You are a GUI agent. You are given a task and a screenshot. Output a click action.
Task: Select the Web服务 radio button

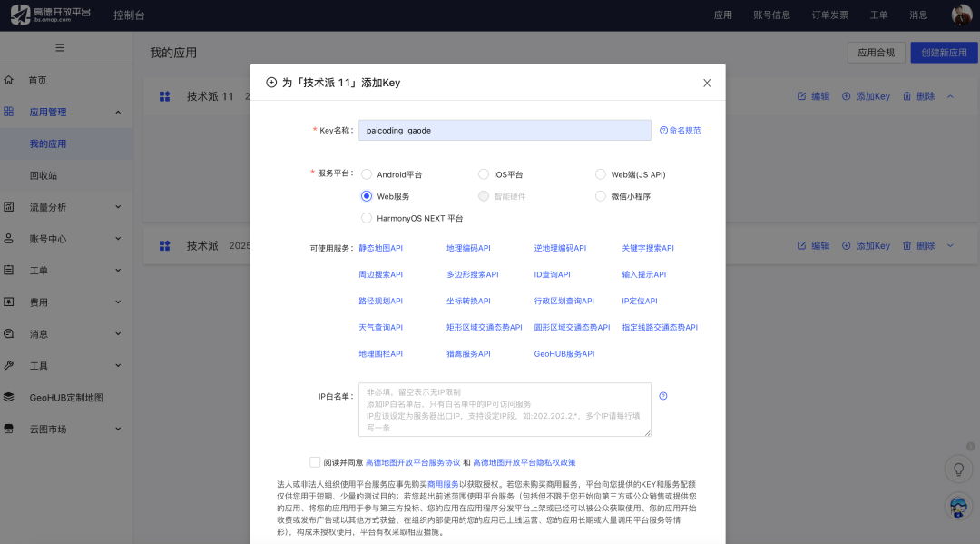367,196
